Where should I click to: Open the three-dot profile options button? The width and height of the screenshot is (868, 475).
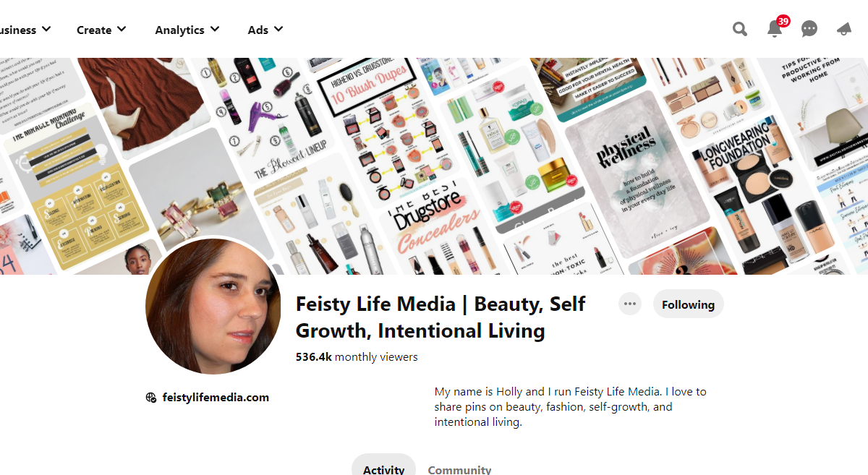(x=630, y=304)
